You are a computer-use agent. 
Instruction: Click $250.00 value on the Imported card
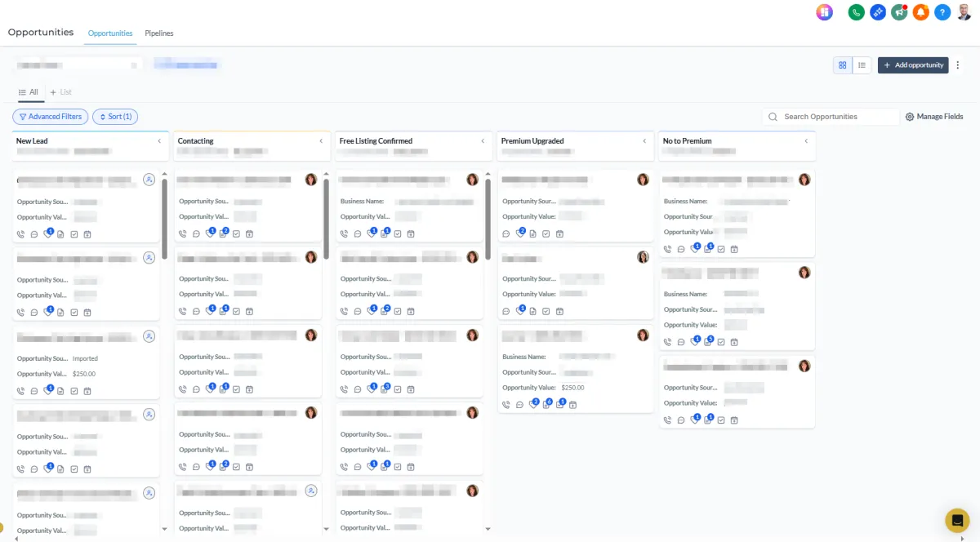pos(84,374)
